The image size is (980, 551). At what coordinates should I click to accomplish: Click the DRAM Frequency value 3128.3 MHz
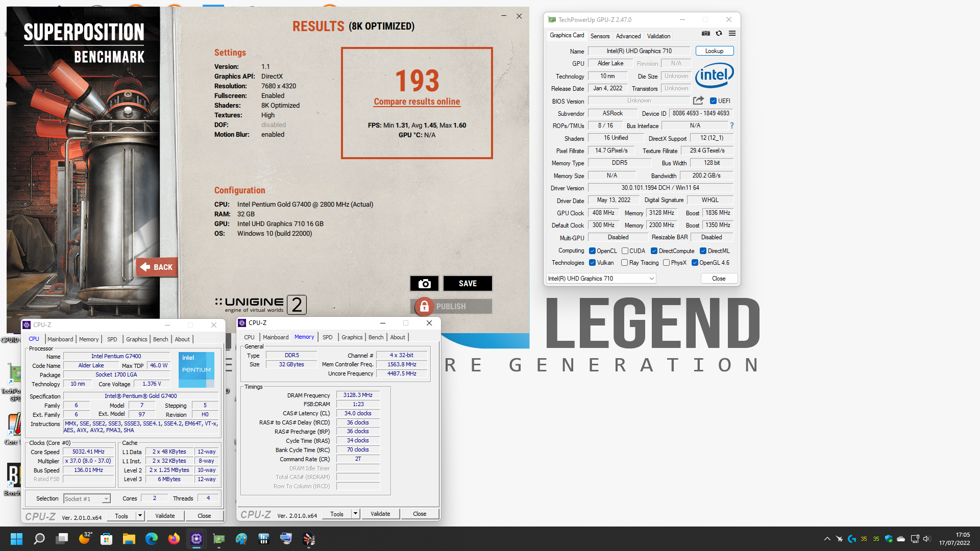pyautogui.click(x=358, y=395)
